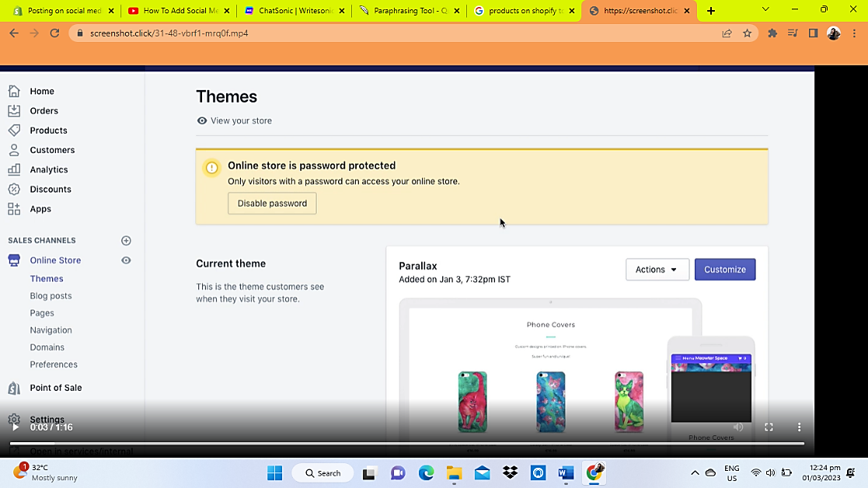Close the ChatSonic tab

(342, 11)
